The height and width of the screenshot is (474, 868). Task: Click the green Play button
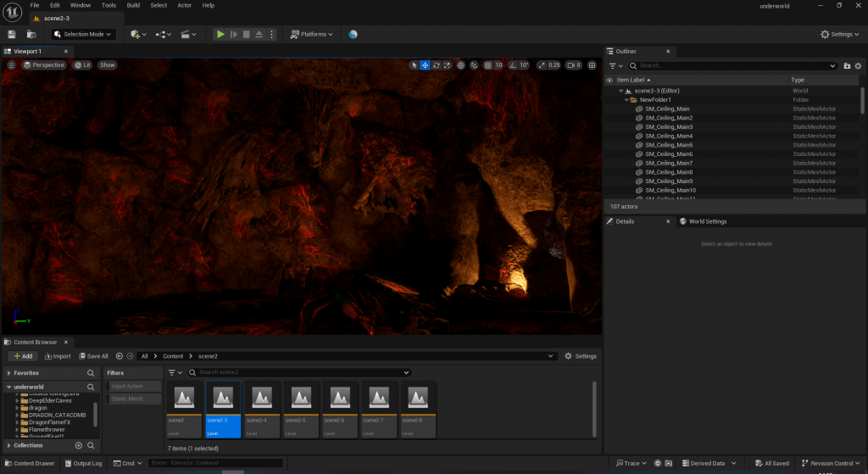[x=220, y=34]
